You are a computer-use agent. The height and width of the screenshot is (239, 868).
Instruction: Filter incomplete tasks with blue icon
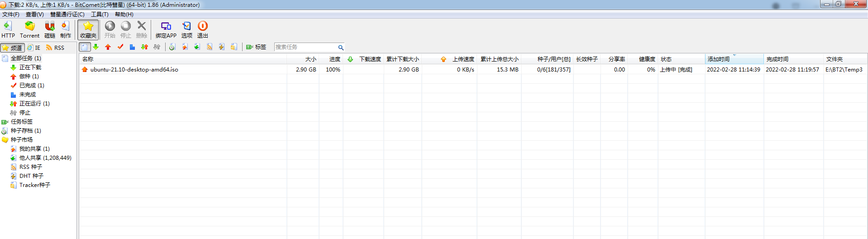point(132,47)
